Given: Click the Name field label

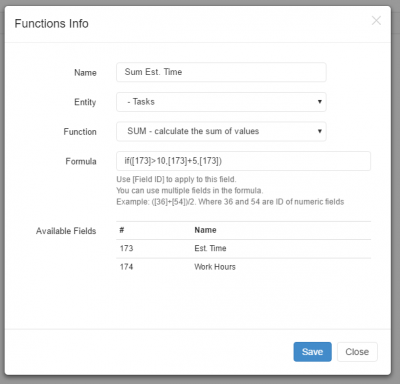Looking at the screenshot, I should pos(85,72).
